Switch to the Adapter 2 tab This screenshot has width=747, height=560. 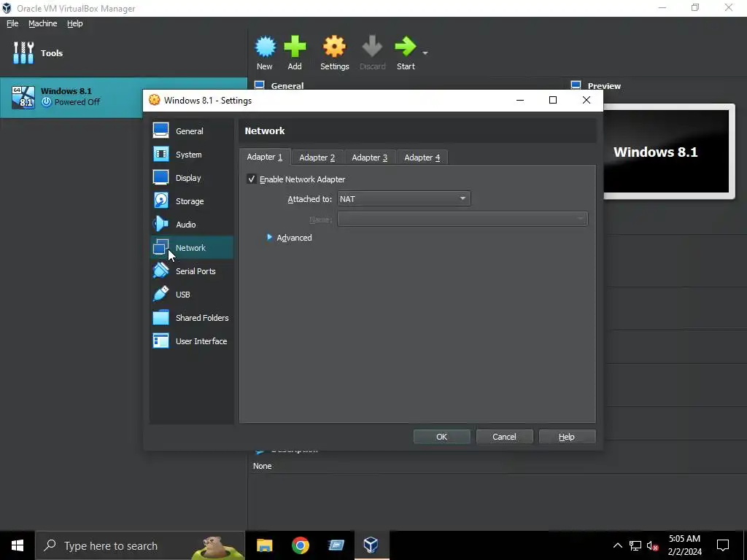point(317,157)
